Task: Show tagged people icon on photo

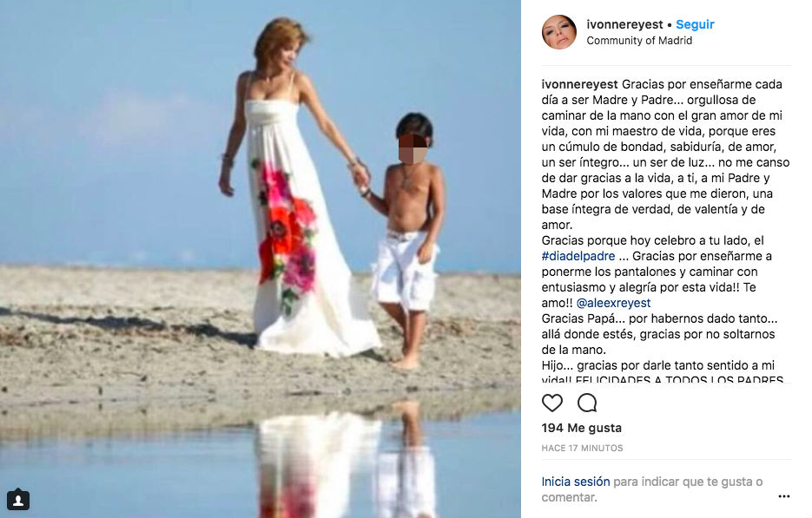Action: click(x=18, y=500)
